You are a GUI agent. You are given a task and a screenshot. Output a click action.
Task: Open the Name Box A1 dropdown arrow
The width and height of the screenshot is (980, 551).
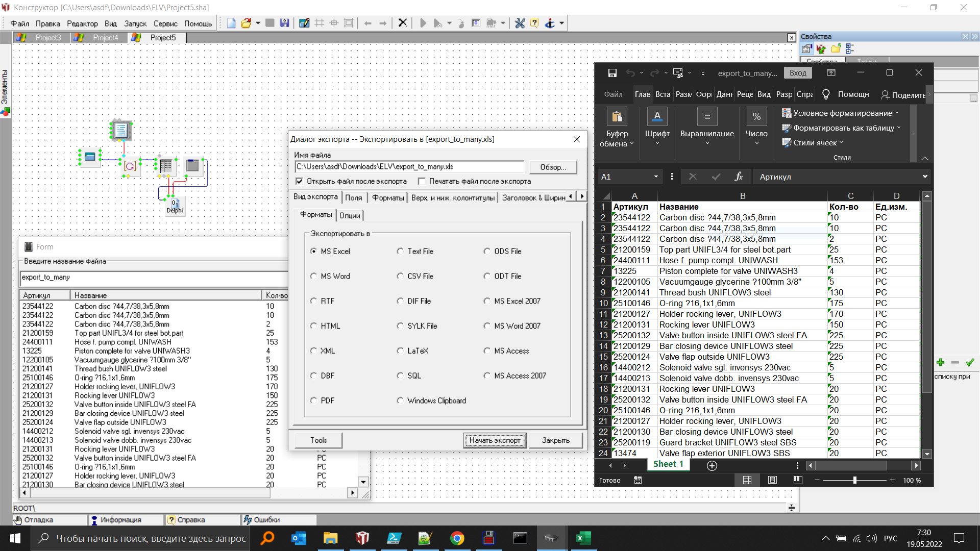(656, 177)
